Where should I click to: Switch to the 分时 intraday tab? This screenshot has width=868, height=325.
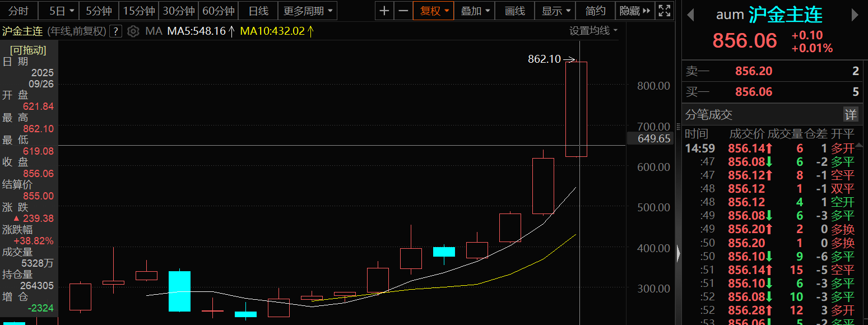pos(18,11)
